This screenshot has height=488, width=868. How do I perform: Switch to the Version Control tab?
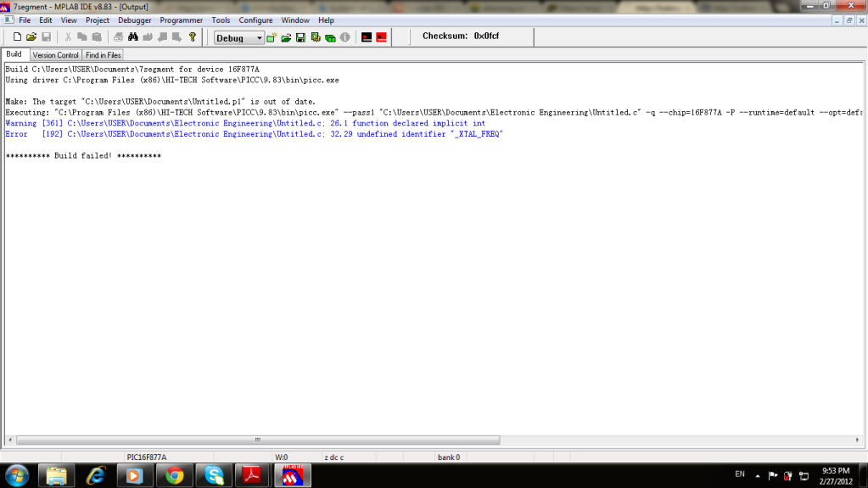55,55
